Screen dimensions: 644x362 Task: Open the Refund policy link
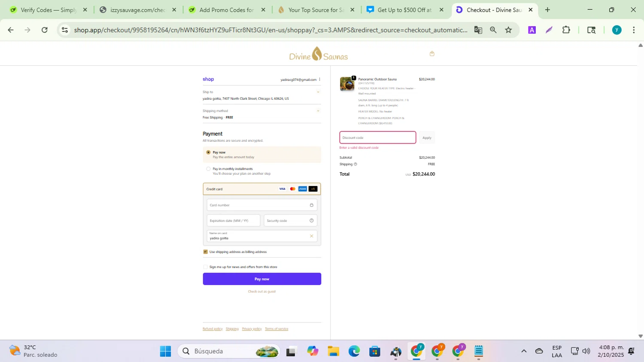coord(213,329)
